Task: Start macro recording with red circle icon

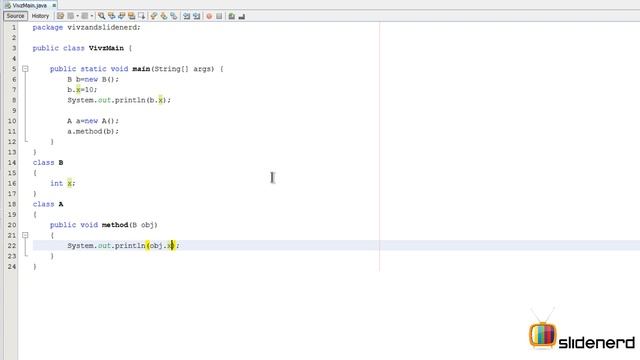Action: tap(209, 16)
